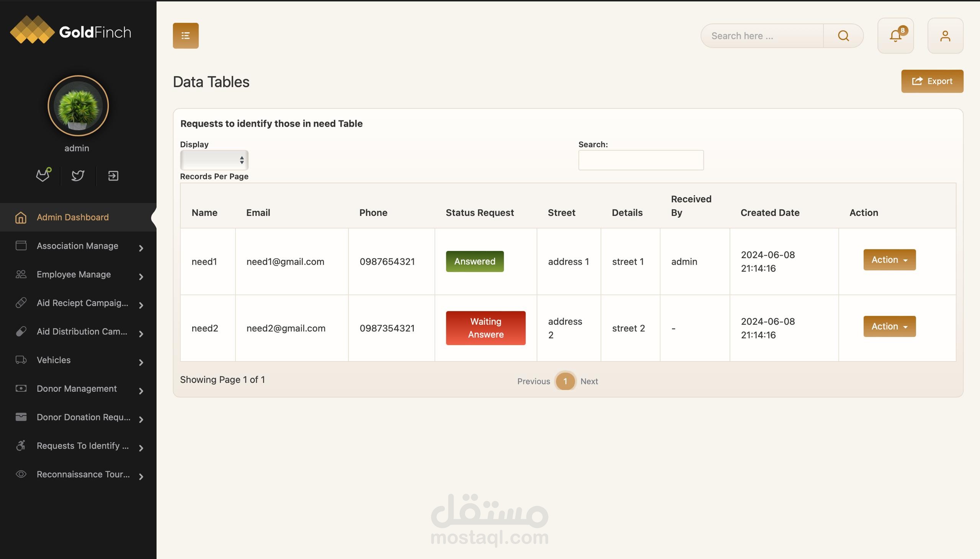Click the table Search input field
The width and height of the screenshot is (980, 559).
pyautogui.click(x=640, y=160)
